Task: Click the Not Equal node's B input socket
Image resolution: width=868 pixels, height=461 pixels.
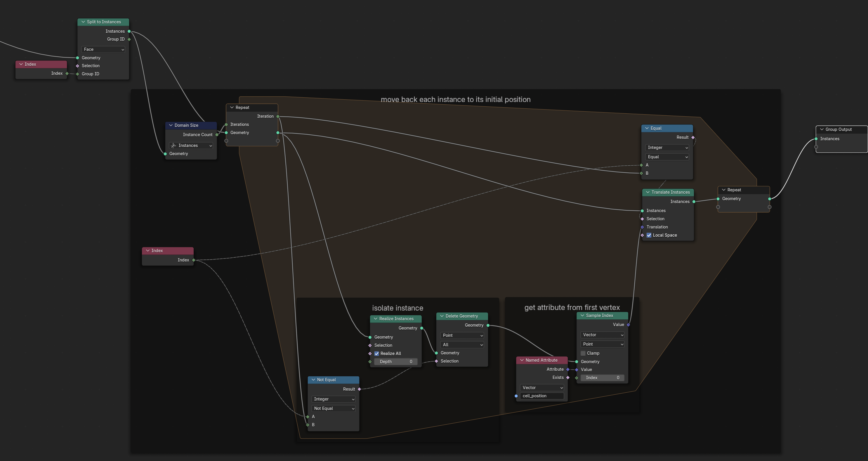Action: point(308,425)
